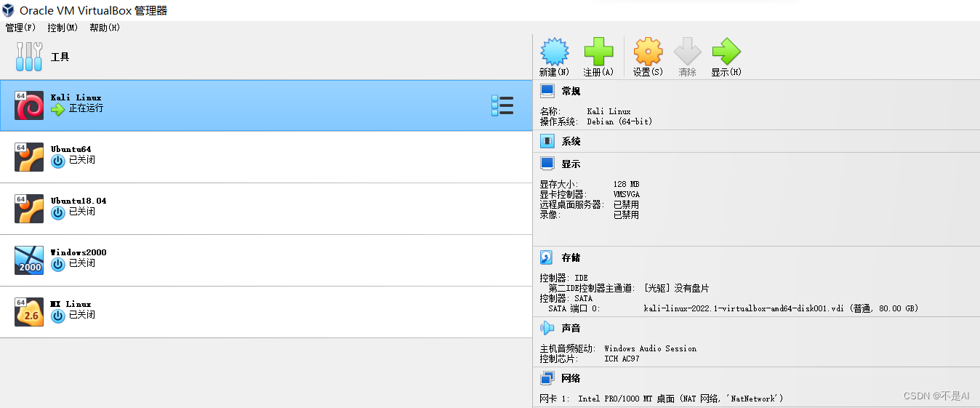Image resolution: width=980 pixels, height=408 pixels.
Task: Open the 管理(F) menu
Action: point(20,28)
